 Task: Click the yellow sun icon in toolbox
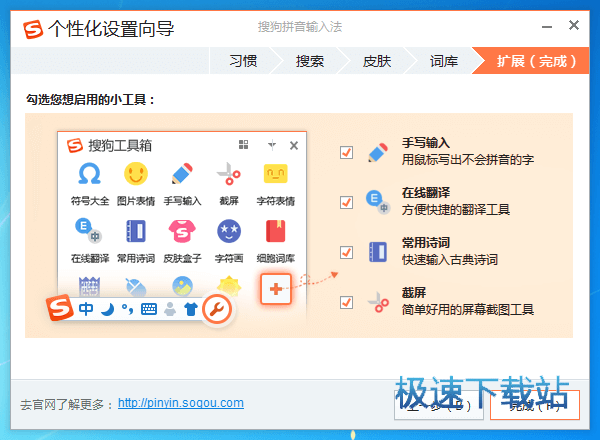[229, 286]
